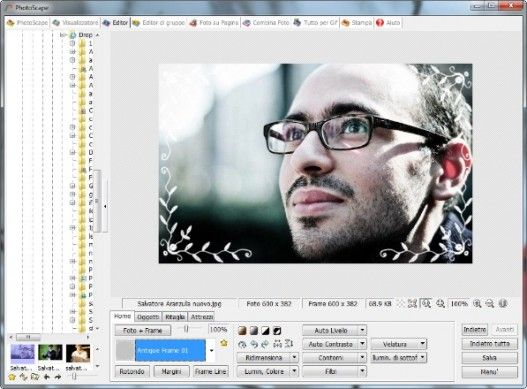Zoom out with the minus magnifier
This screenshot has height=389, width=527.
click(x=490, y=304)
